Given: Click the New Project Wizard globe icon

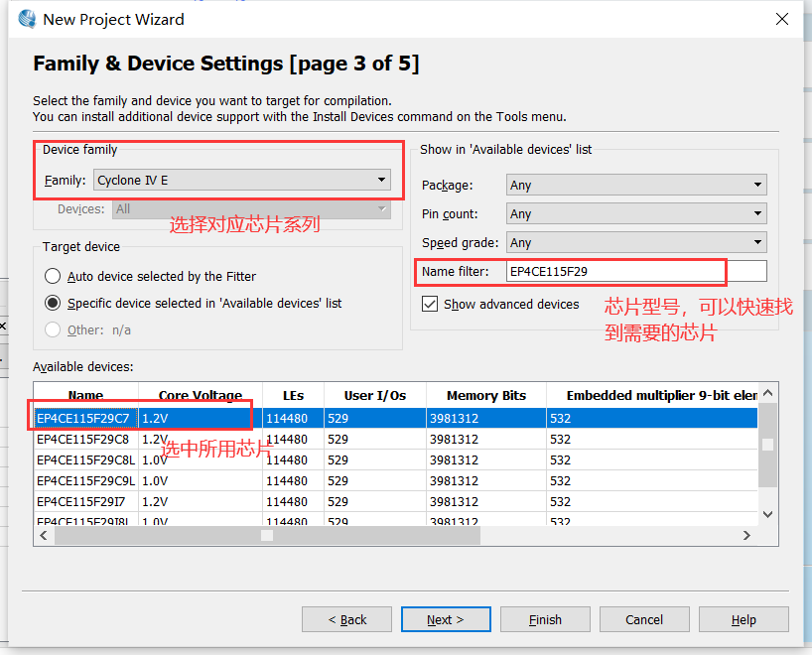Looking at the screenshot, I should coord(27,19).
